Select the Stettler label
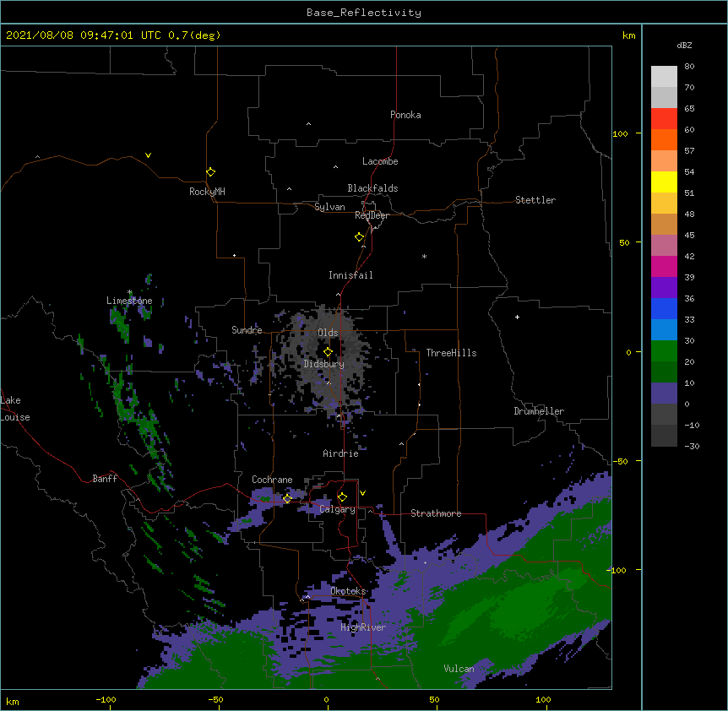This screenshot has height=711, width=728. click(535, 200)
